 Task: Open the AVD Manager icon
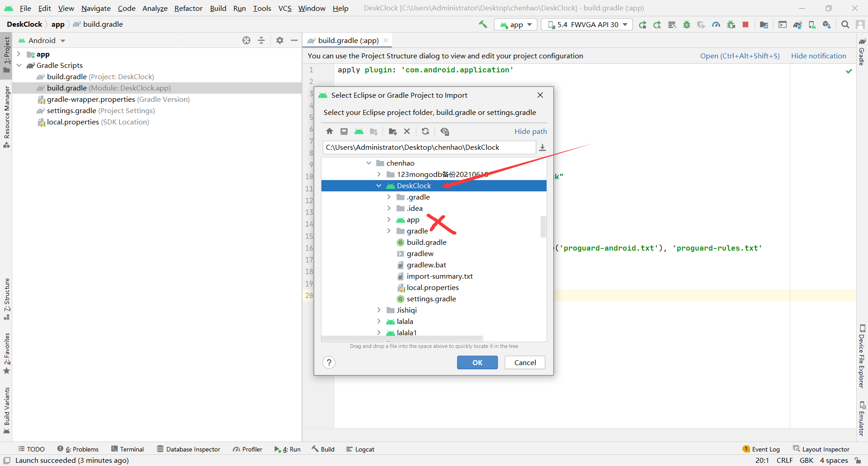(812, 24)
